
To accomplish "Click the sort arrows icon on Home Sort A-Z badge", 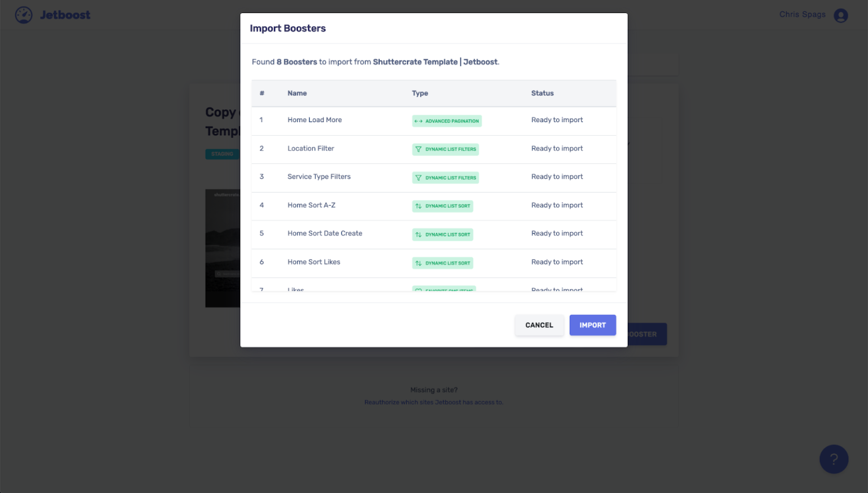I will click(x=418, y=206).
